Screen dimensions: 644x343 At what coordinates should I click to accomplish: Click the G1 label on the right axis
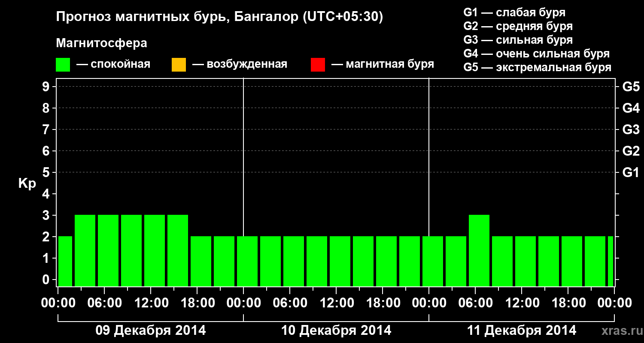(x=631, y=172)
